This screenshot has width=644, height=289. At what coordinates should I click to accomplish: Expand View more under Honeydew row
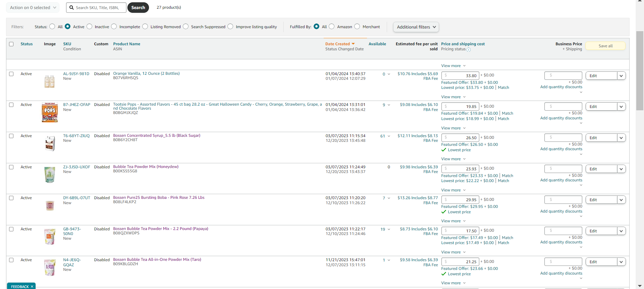pyautogui.click(x=453, y=190)
